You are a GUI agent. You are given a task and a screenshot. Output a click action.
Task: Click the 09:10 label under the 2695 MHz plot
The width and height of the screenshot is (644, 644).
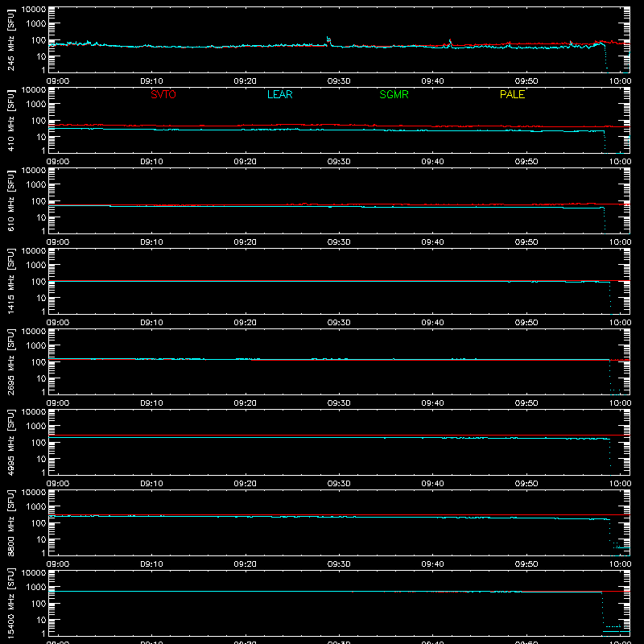tap(151, 403)
